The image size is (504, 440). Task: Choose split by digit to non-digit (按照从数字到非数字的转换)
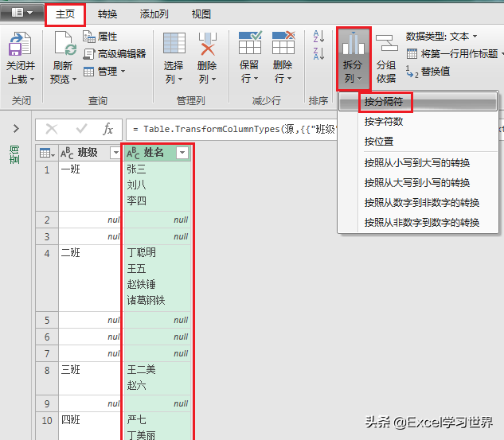pos(418,203)
